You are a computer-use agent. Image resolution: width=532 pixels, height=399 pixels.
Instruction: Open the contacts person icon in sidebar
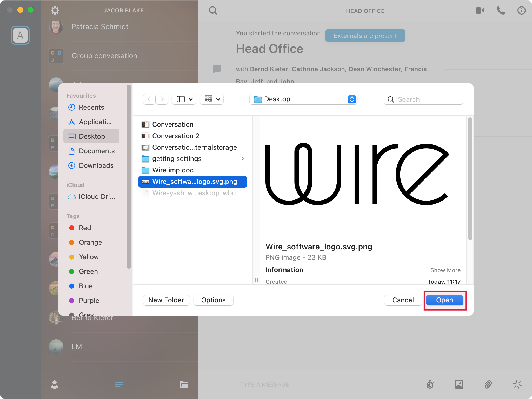pos(55,384)
